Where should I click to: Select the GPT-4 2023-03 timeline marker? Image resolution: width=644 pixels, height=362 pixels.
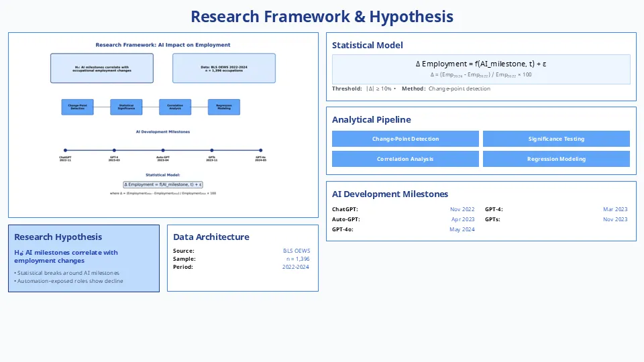click(x=114, y=150)
